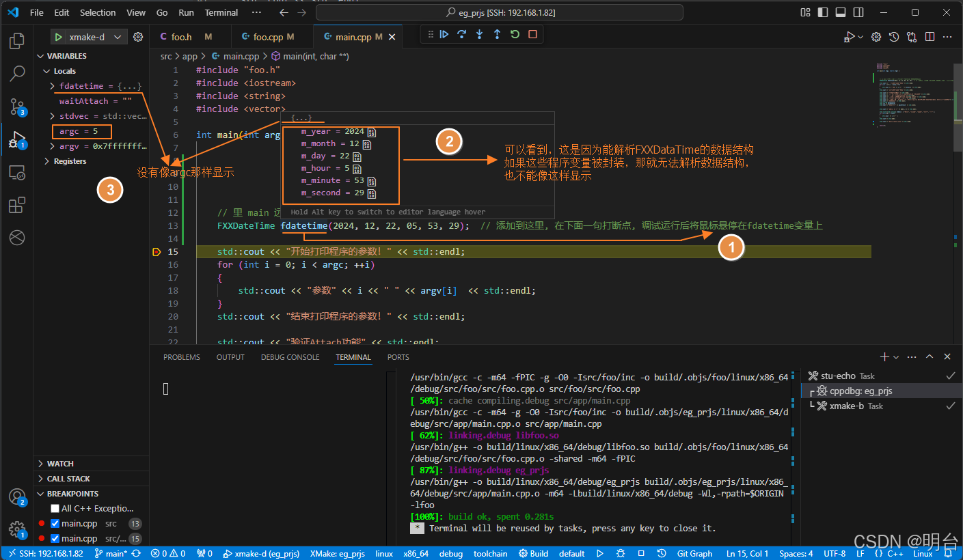Expand the CALL STACK section
The width and height of the screenshot is (963, 560).
(40, 479)
